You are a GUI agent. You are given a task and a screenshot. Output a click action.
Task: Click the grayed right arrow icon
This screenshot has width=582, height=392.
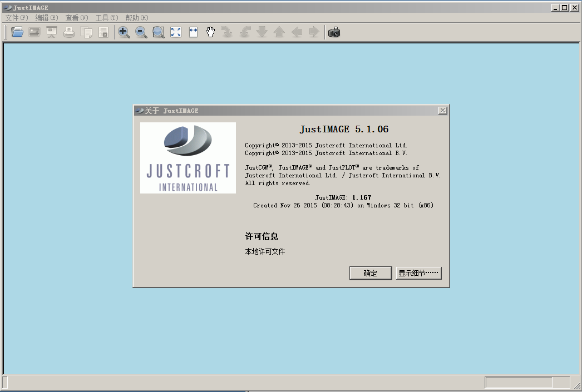(314, 32)
